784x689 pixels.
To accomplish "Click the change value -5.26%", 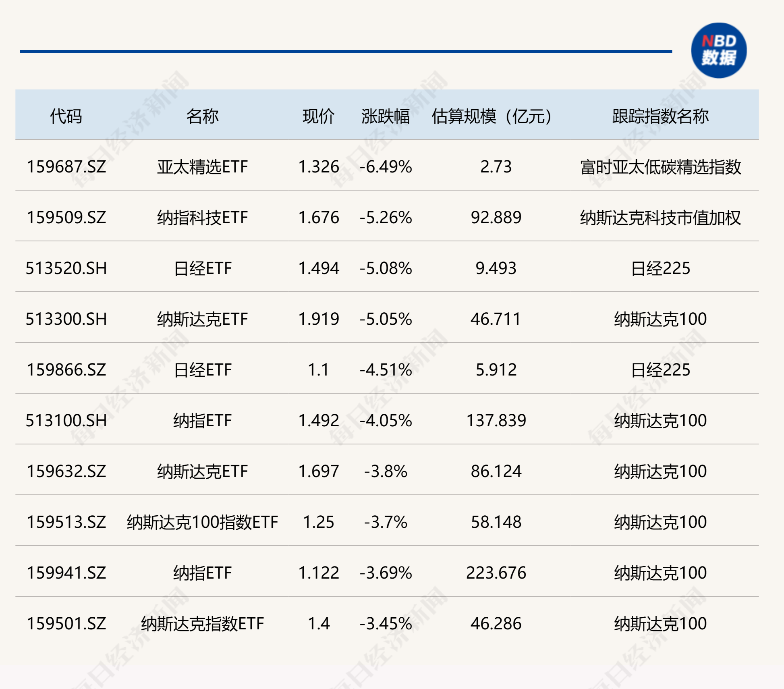I will coord(386,218).
